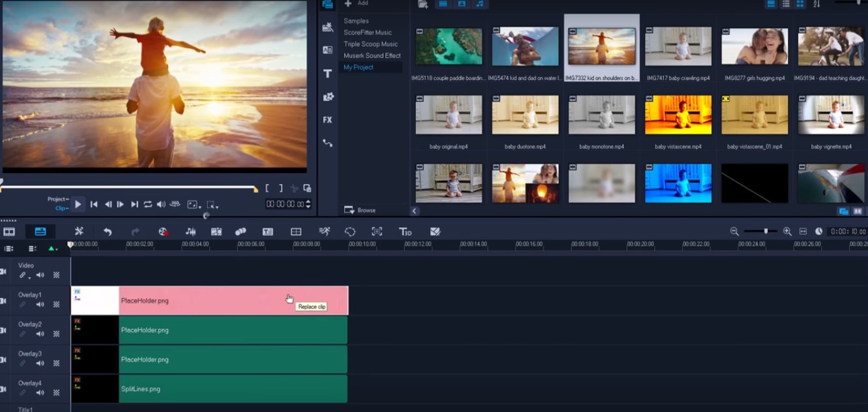
Task: Click Add to create a library folder
Action: pos(356,3)
